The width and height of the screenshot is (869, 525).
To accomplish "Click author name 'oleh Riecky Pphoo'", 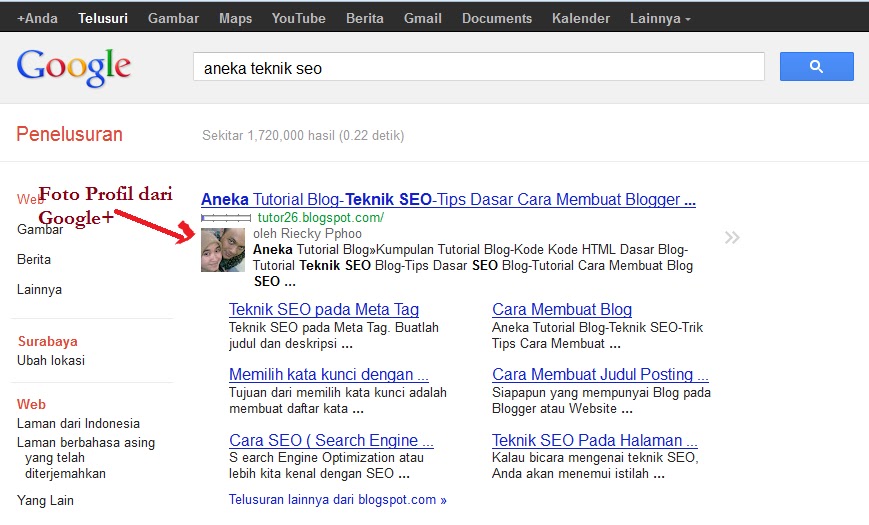I will pyautogui.click(x=308, y=234).
